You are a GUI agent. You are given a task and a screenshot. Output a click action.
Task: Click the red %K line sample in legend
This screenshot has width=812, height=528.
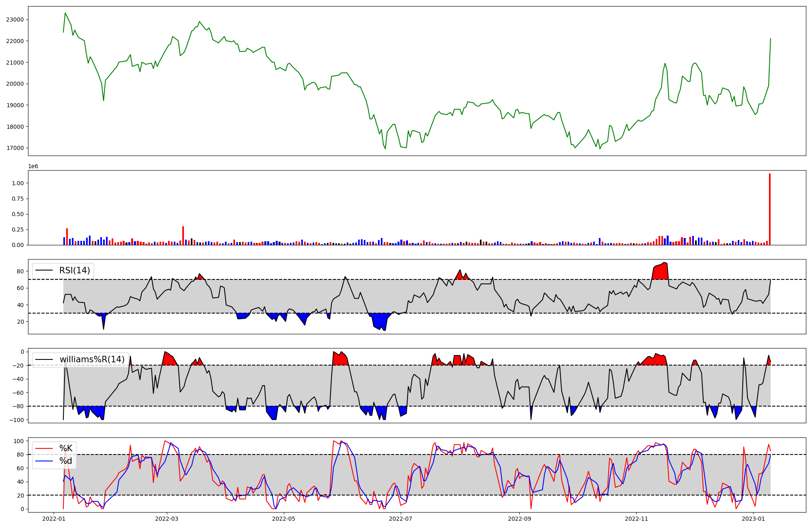(x=44, y=448)
